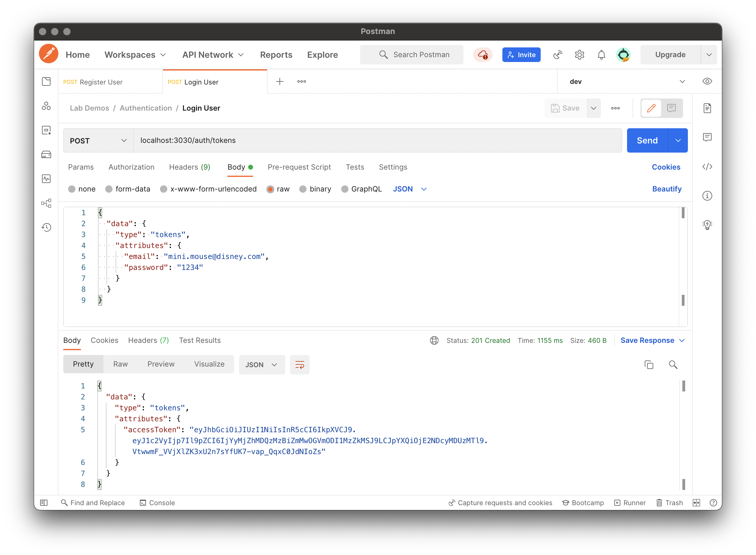Switch to comment mode toggle
The width and height of the screenshot is (756, 555).
pos(672,108)
